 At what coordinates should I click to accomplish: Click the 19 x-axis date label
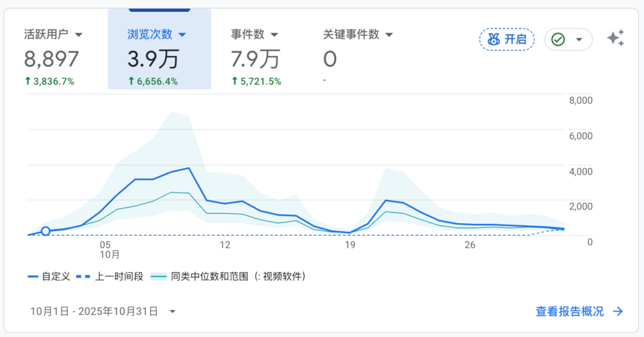(x=349, y=245)
